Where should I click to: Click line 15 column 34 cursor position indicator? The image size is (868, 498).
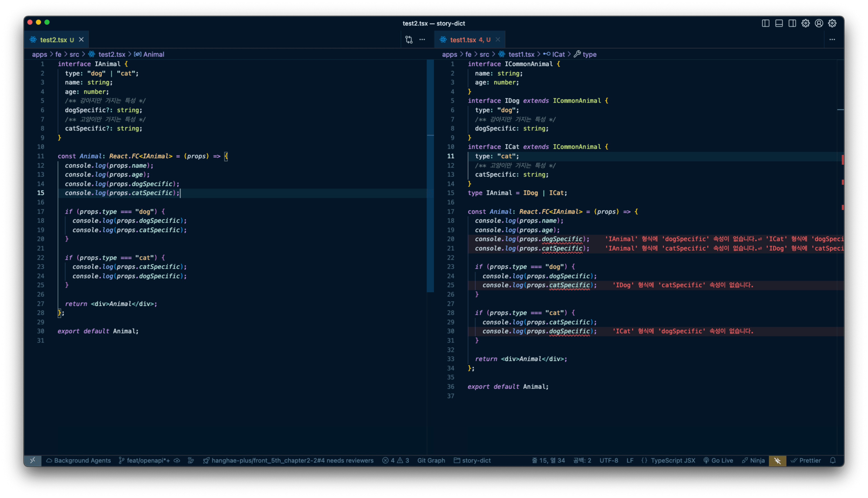[548, 461]
